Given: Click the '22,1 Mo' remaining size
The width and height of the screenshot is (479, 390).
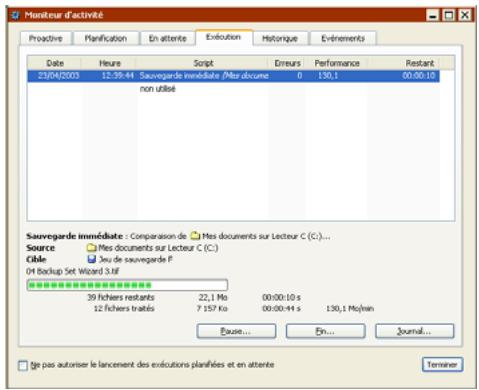Looking at the screenshot, I should coord(213,297).
